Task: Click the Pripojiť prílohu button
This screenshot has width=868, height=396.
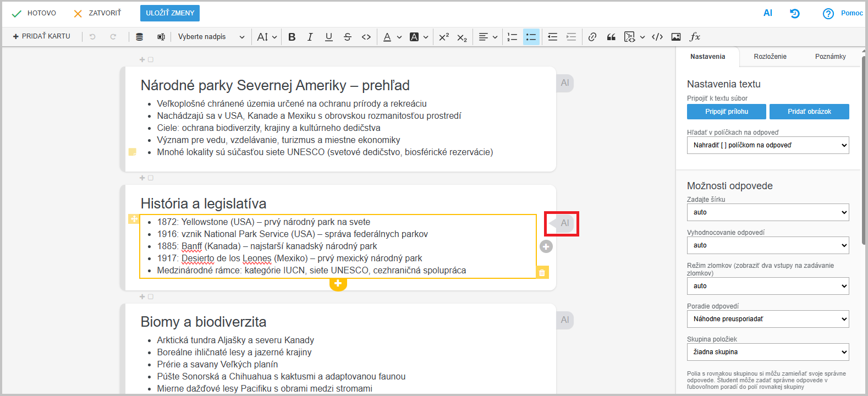Action: click(x=726, y=112)
